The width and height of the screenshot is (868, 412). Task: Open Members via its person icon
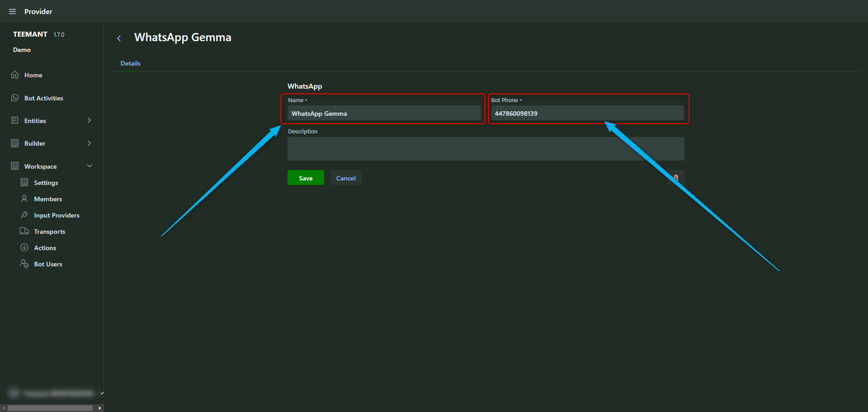[x=24, y=199]
